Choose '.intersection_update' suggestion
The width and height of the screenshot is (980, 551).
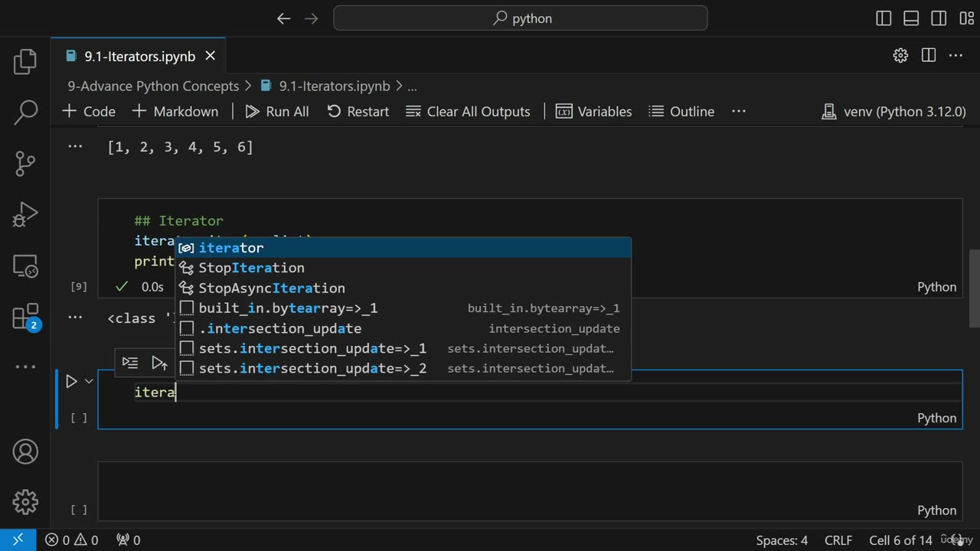(x=403, y=328)
